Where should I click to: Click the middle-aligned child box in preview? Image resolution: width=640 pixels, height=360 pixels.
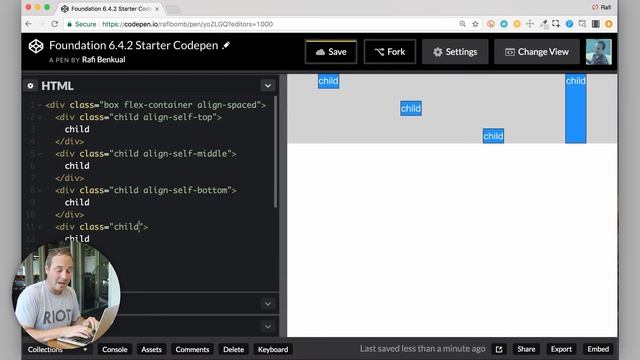[x=411, y=109]
